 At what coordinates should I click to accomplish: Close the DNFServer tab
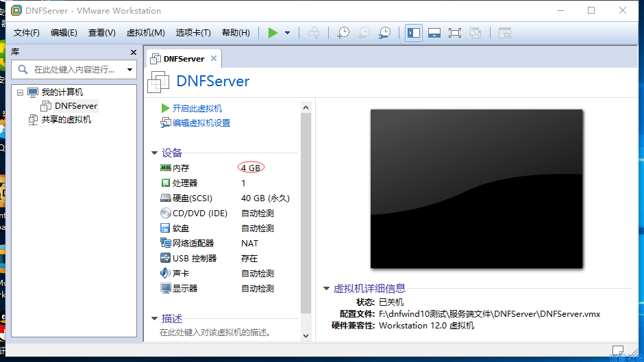214,58
